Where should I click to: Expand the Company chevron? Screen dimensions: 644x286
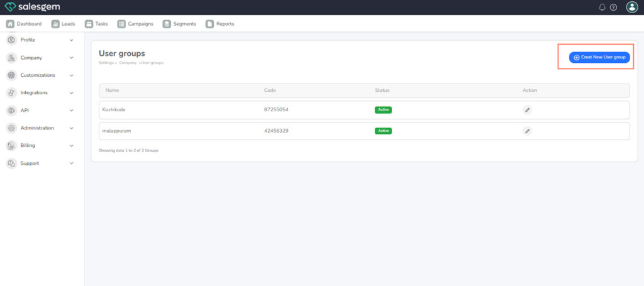tap(72, 58)
